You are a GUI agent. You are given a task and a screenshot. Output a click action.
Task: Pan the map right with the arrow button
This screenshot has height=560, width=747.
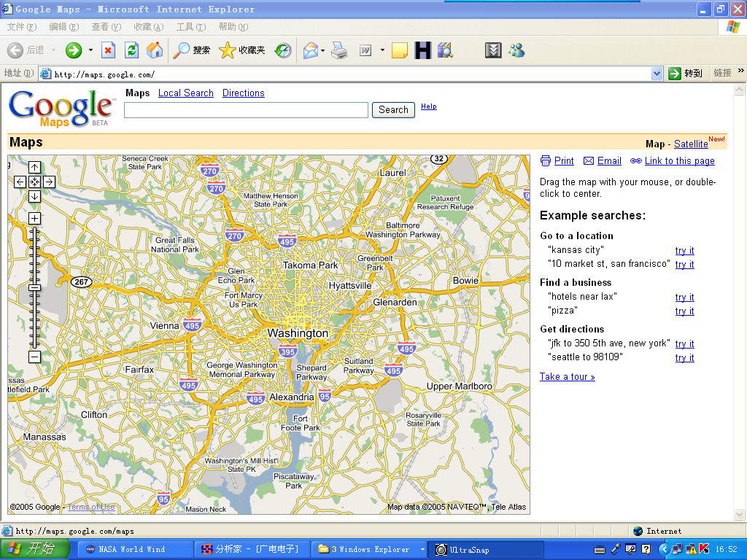point(49,182)
